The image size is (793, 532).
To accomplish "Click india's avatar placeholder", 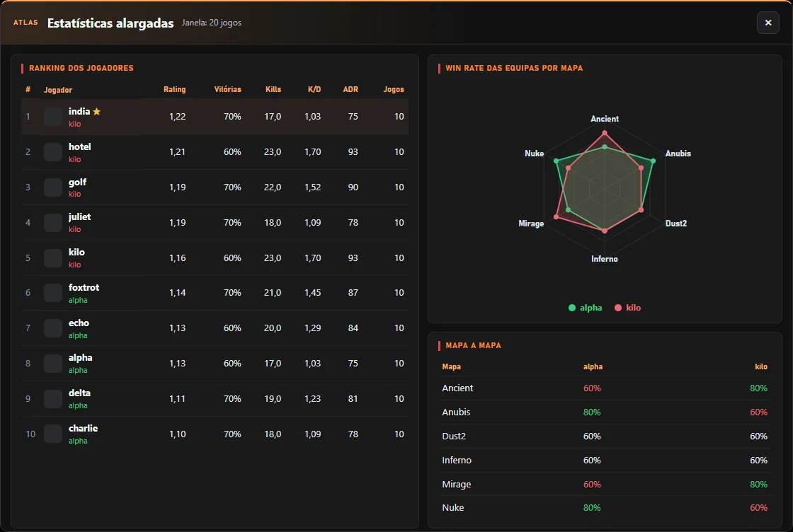I will (x=53, y=117).
